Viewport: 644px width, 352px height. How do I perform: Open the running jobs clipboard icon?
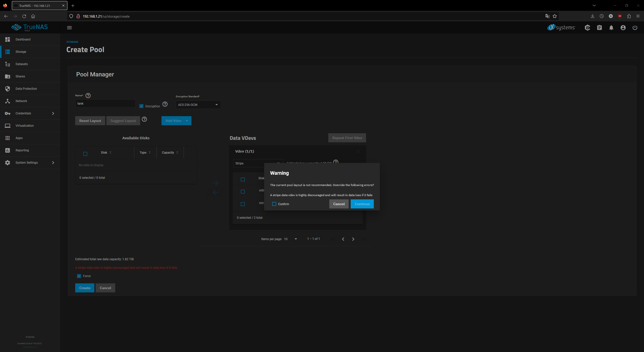tap(599, 28)
